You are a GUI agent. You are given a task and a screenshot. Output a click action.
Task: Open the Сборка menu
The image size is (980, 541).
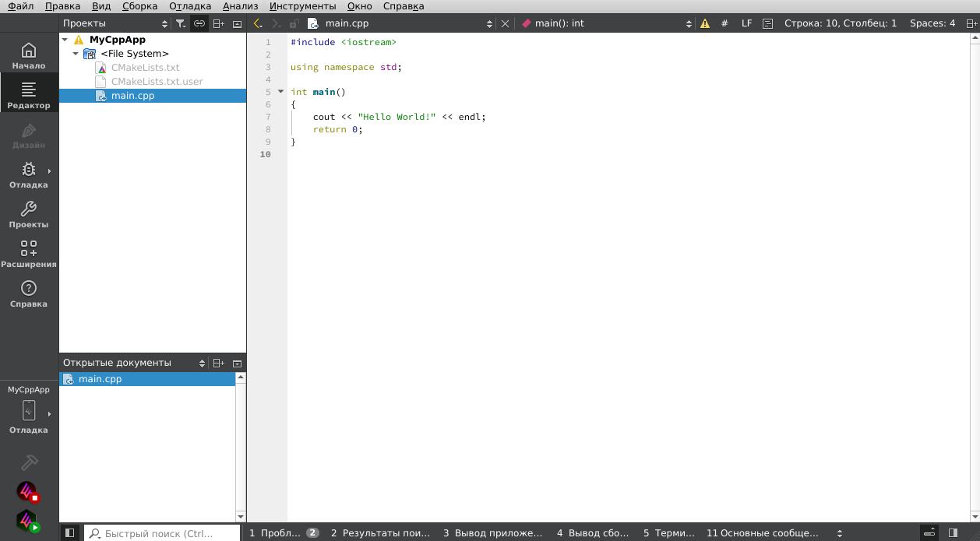(x=139, y=6)
